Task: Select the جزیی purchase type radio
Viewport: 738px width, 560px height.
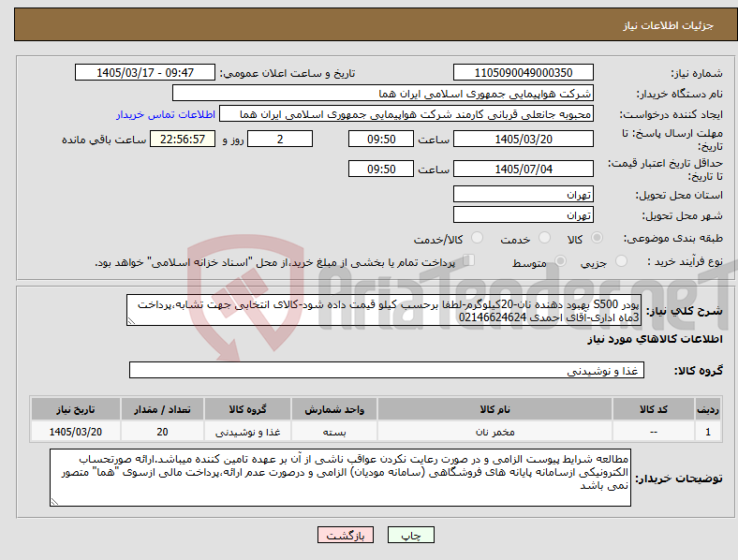Action: click(621, 260)
